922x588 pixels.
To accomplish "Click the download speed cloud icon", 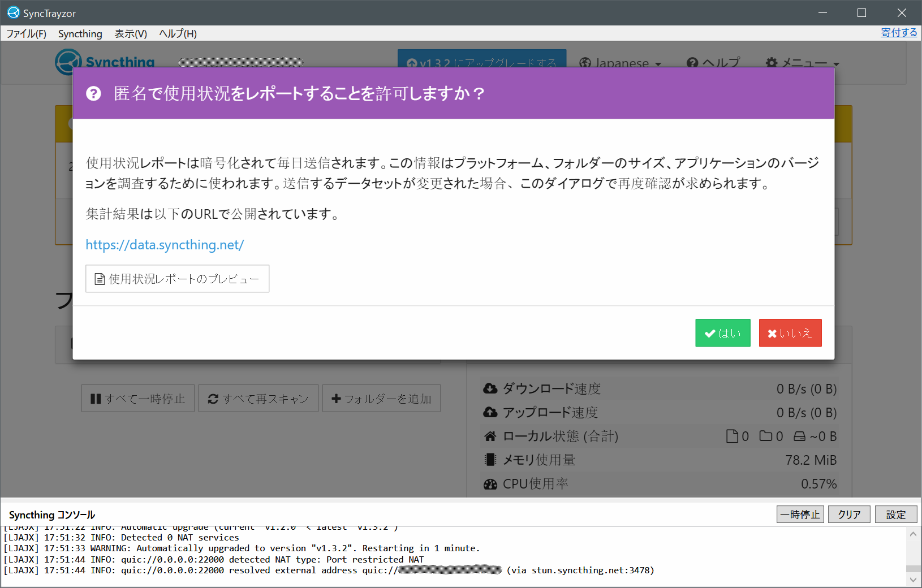I will (490, 388).
